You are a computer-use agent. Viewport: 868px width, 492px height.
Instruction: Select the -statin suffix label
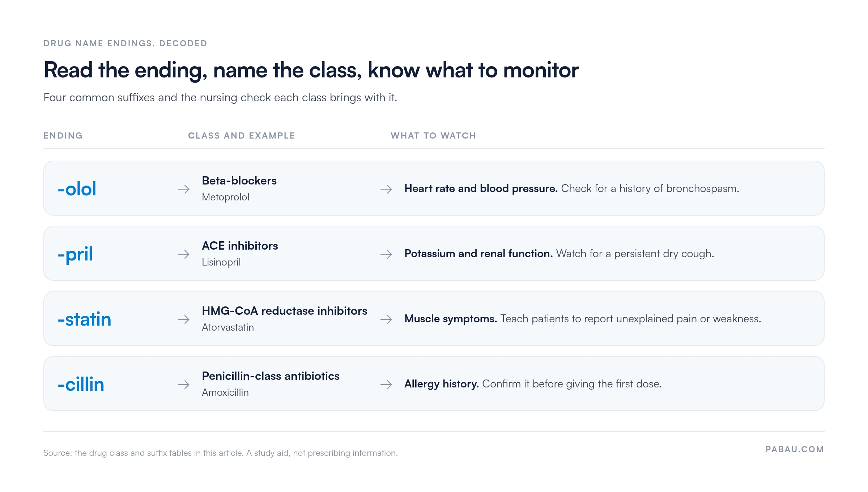[x=85, y=319]
